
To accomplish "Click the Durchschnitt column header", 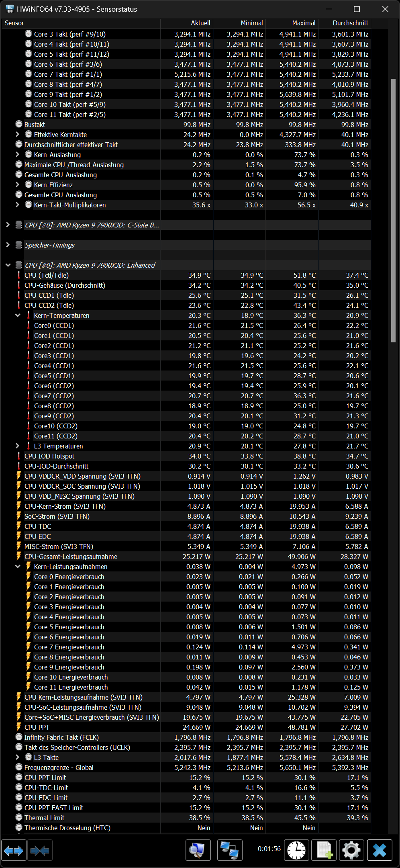I will click(x=345, y=23).
